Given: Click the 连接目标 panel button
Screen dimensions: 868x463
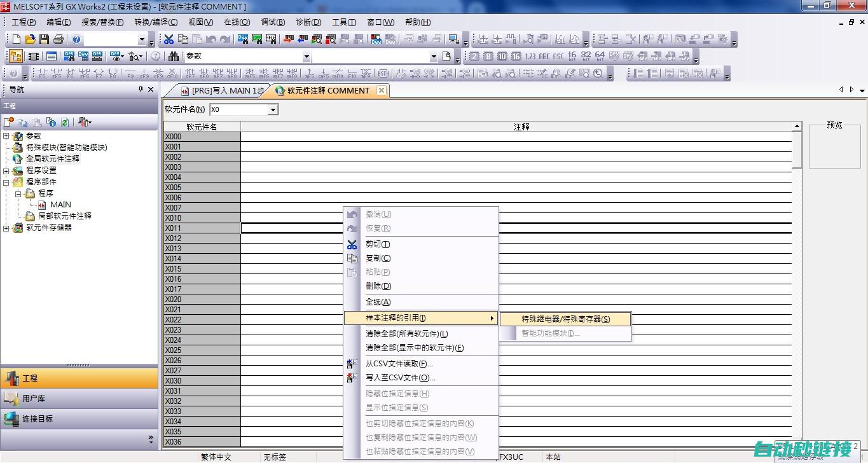Looking at the screenshot, I should [x=79, y=418].
